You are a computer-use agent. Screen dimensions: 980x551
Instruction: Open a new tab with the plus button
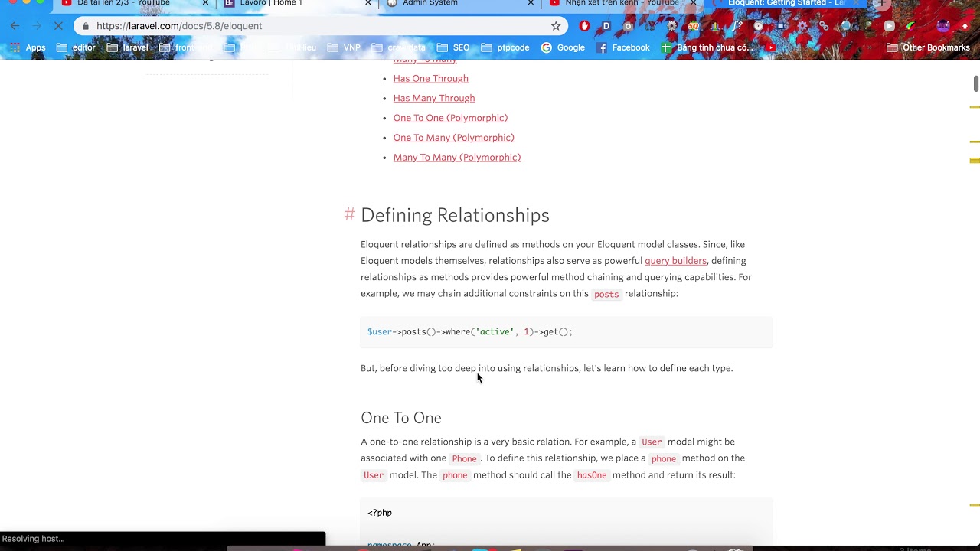(x=881, y=4)
